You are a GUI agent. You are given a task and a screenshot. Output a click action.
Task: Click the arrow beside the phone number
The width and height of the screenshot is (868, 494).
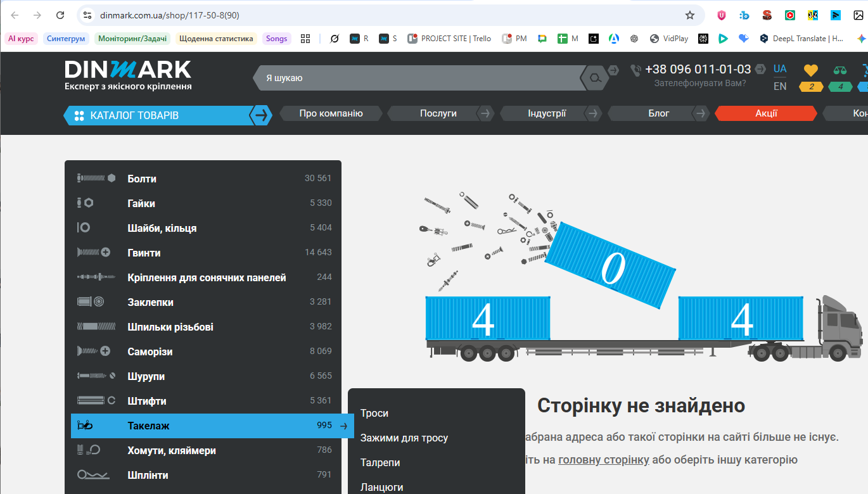click(761, 69)
